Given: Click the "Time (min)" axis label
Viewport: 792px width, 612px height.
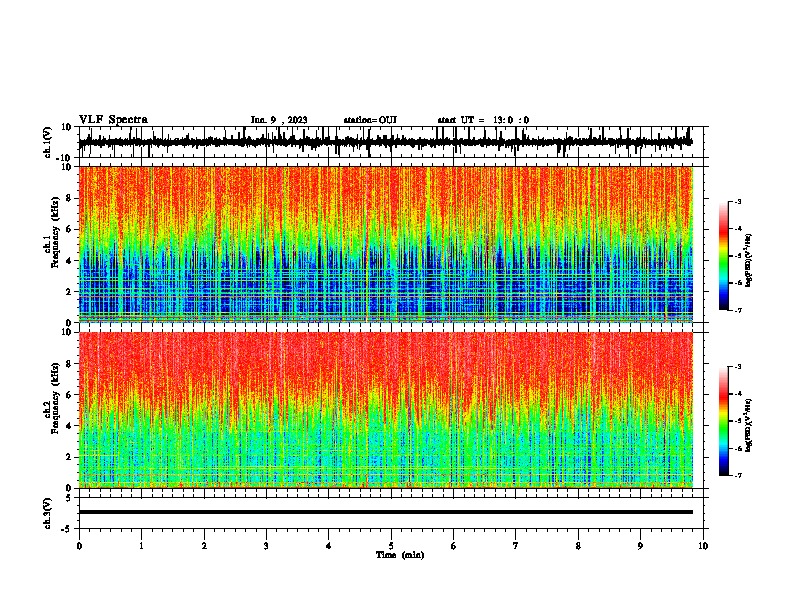Looking at the screenshot, I should pos(400,555).
